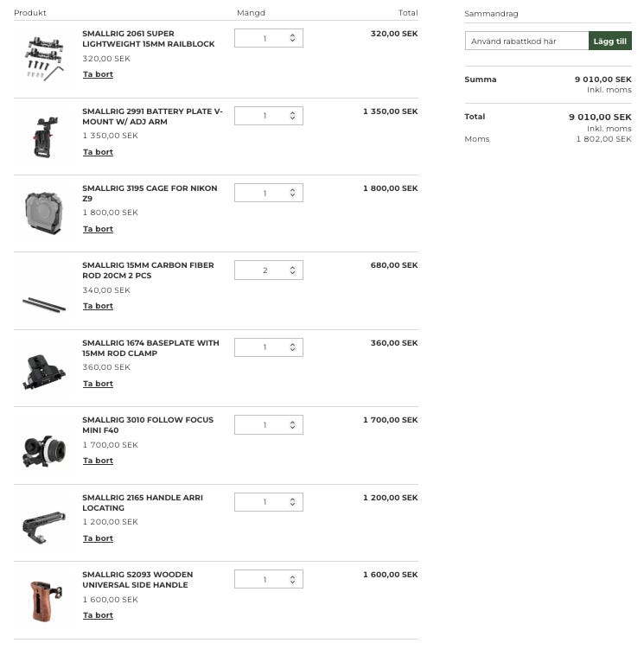Click the wooden universal side handle image
This screenshot has height=649, width=644.
43,601
